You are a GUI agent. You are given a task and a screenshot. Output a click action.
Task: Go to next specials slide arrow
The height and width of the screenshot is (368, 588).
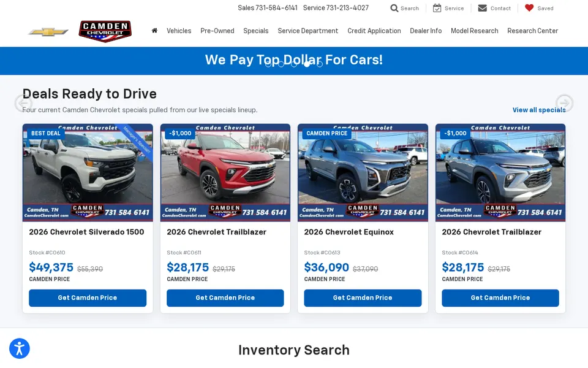(564, 102)
